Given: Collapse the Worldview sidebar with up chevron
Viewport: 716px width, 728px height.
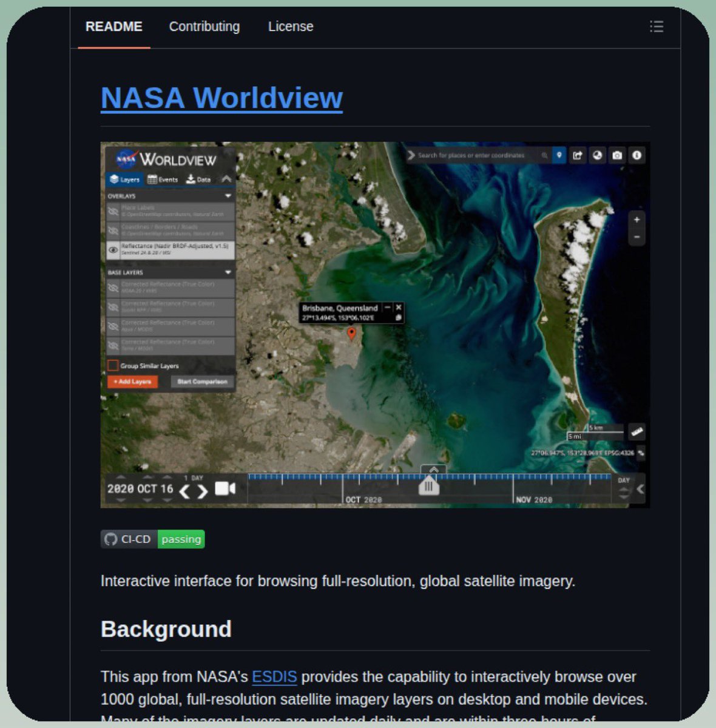Looking at the screenshot, I should (x=226, y=179).
